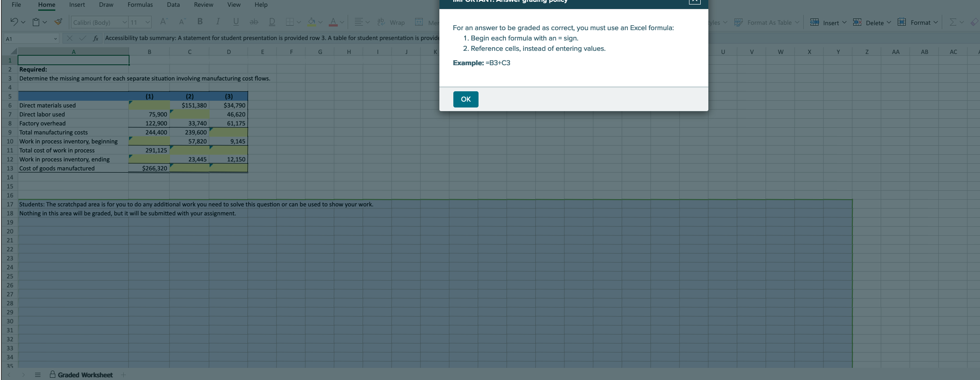
Task: Select column B header
Action: click(149, 52)
